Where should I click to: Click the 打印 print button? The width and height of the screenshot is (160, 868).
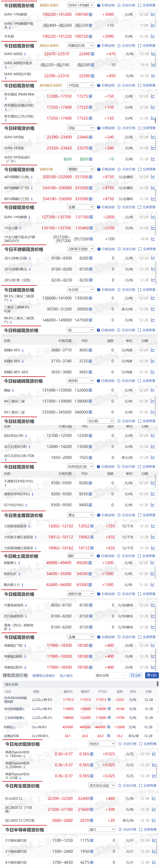[152, 676]
